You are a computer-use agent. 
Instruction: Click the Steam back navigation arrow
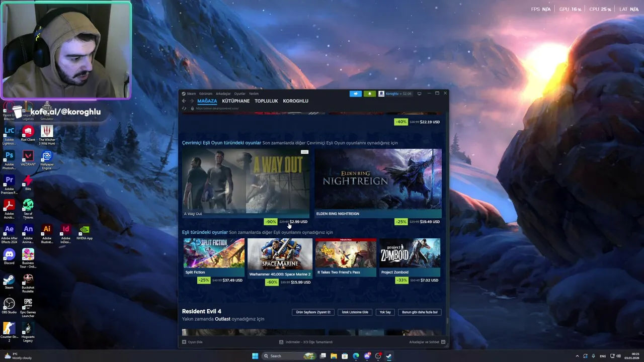click(x=184, y=101)
